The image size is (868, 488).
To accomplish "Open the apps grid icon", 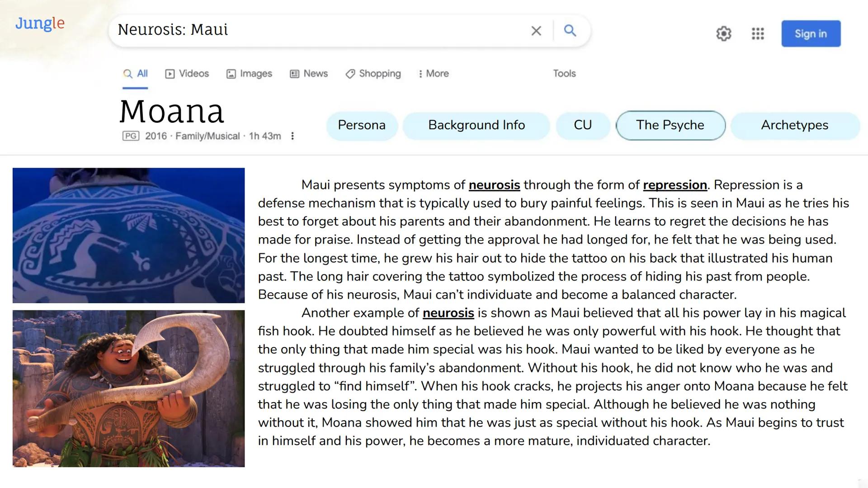I will pyautogui.click(x=758, y=33).
